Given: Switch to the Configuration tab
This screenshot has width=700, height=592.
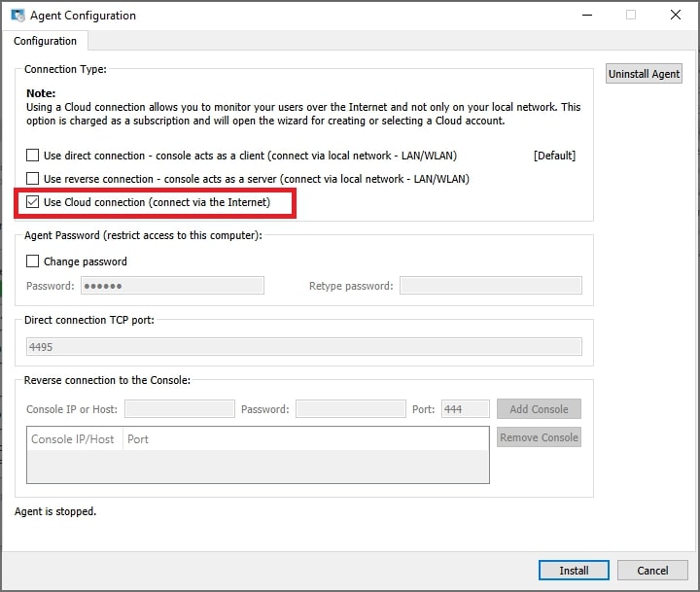Looking at the screenshot, I should [46, 41].
